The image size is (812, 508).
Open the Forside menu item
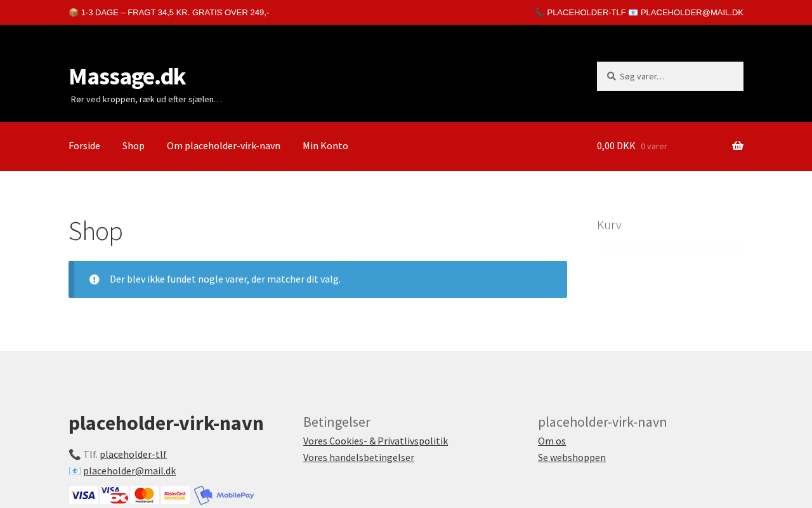pos(84,146)
